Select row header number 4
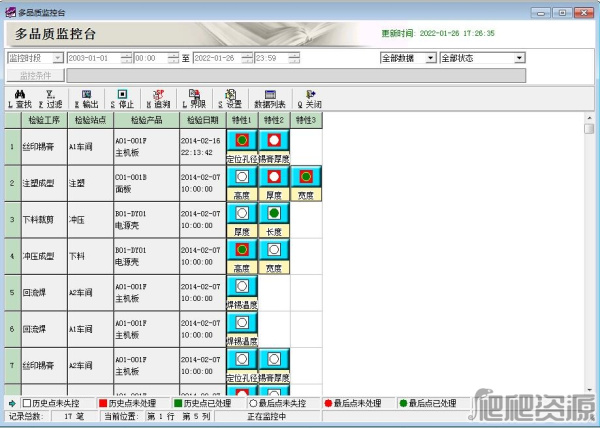 (x=13, y=256)
